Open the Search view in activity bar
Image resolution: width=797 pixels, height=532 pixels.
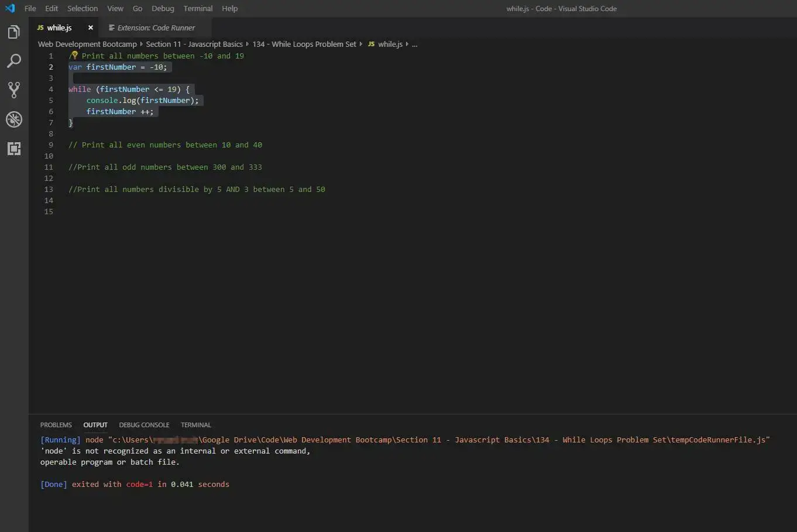click(x=14, y=61)
